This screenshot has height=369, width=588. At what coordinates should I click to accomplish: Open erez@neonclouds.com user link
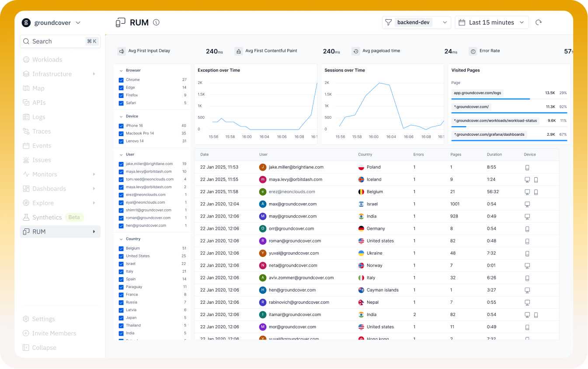coord(292,192)
